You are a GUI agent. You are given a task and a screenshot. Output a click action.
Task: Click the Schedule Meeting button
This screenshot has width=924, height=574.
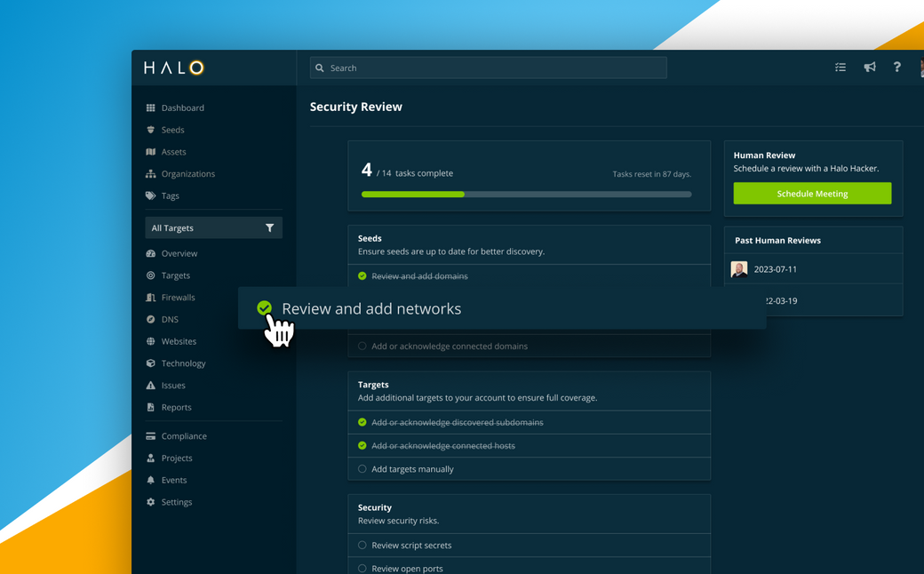click(x=812, y=193)
